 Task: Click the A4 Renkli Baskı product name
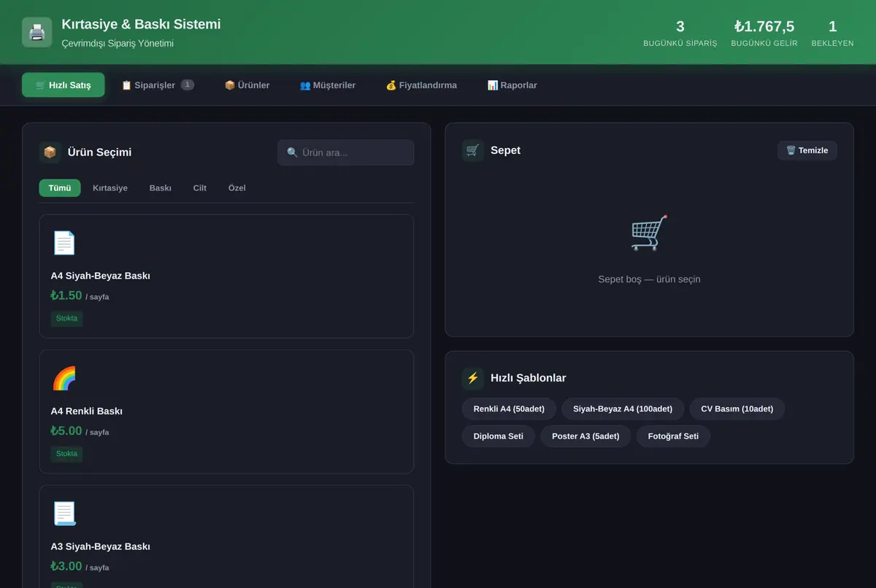pos(87,411)
